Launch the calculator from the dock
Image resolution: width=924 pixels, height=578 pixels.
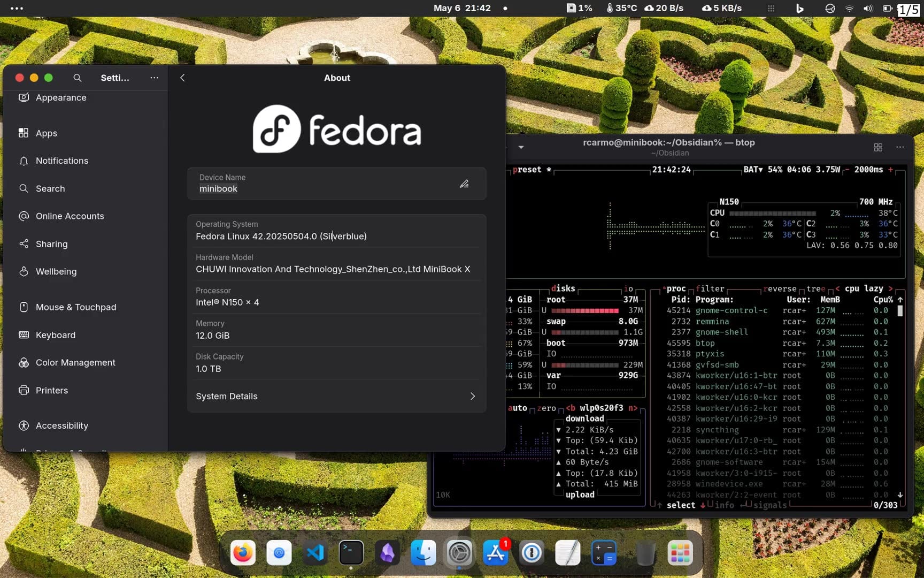coord(604,553)
